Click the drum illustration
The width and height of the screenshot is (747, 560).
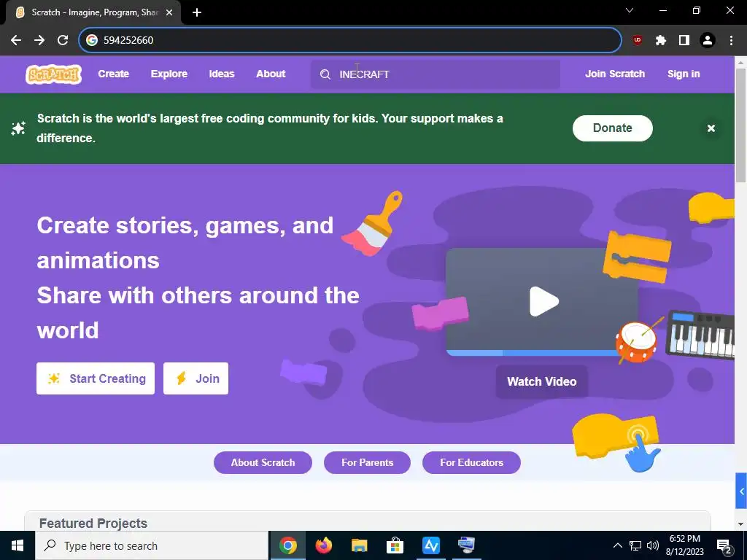[636, 341]
